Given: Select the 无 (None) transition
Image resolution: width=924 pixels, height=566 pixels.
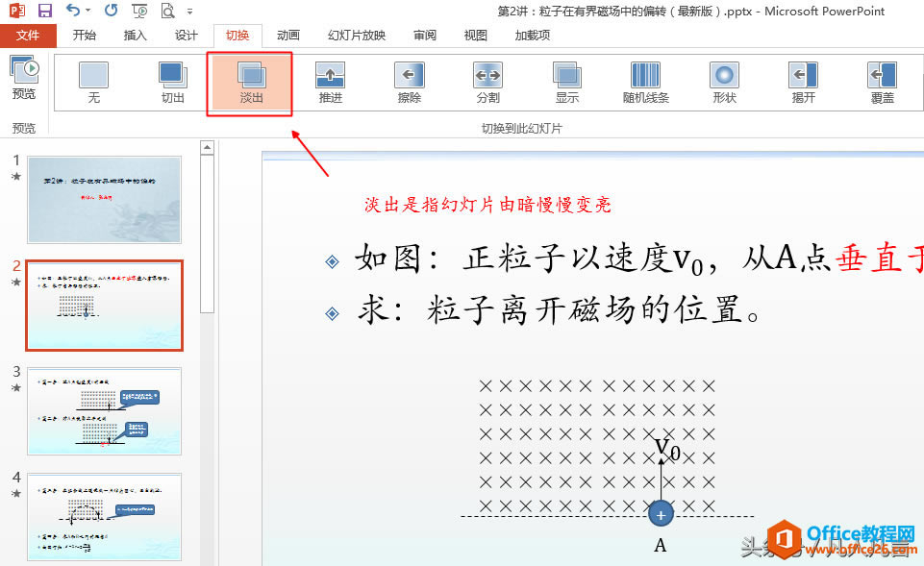Looking at the screenshot, I should 93,83.
